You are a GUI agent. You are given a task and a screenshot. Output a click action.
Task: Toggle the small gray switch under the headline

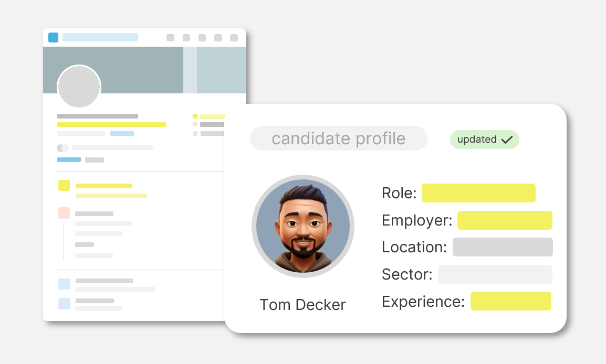62,148
